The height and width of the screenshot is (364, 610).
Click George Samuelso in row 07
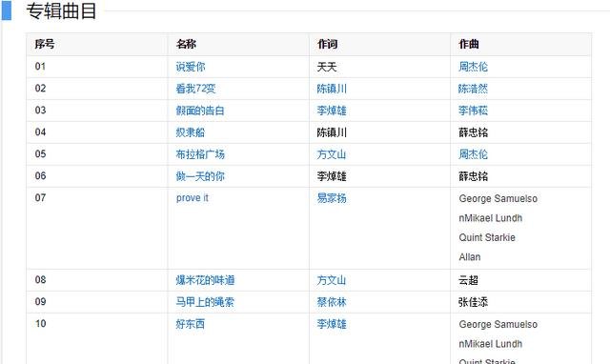498,199
